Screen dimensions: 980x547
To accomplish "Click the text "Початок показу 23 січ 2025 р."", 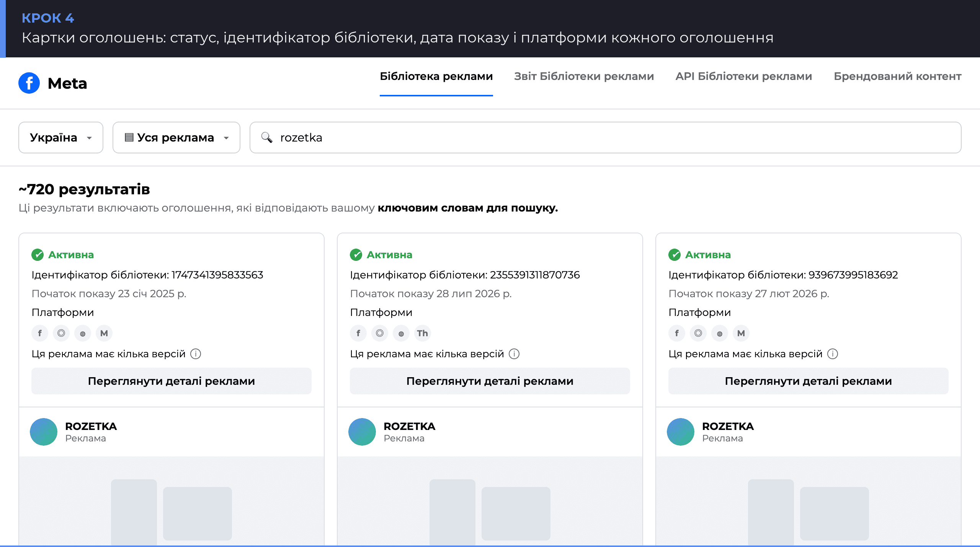I will pos(109,294).
